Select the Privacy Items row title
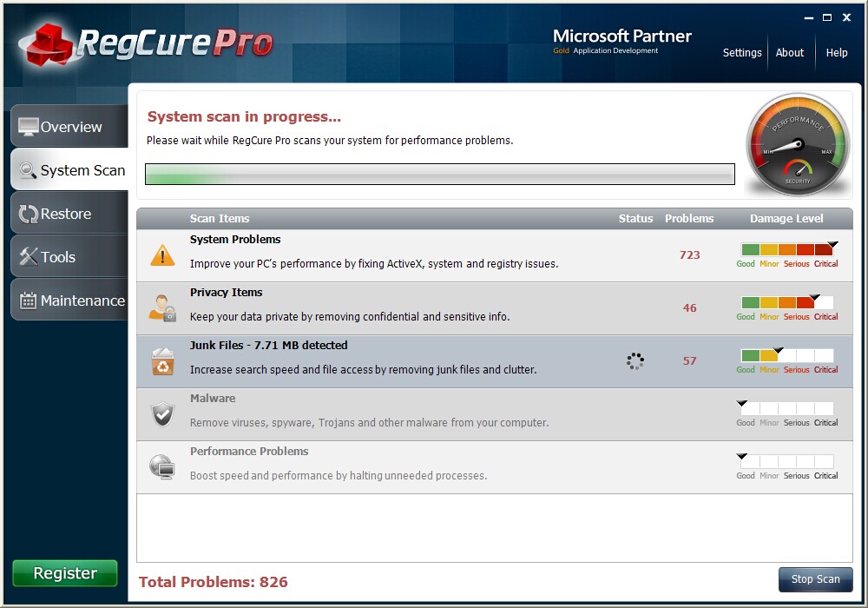The height and width of the screenshot is (608, 868). tap(227, 293)
